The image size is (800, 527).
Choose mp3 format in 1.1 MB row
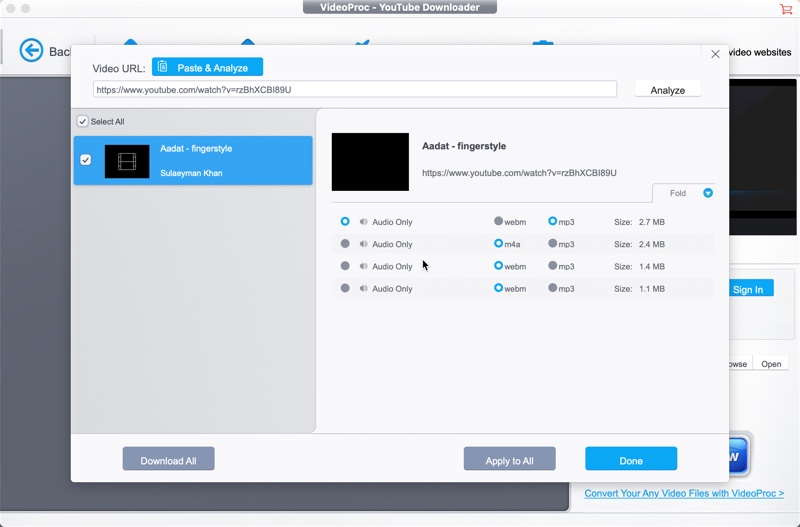pyautogui.click(x=553, y=288)
